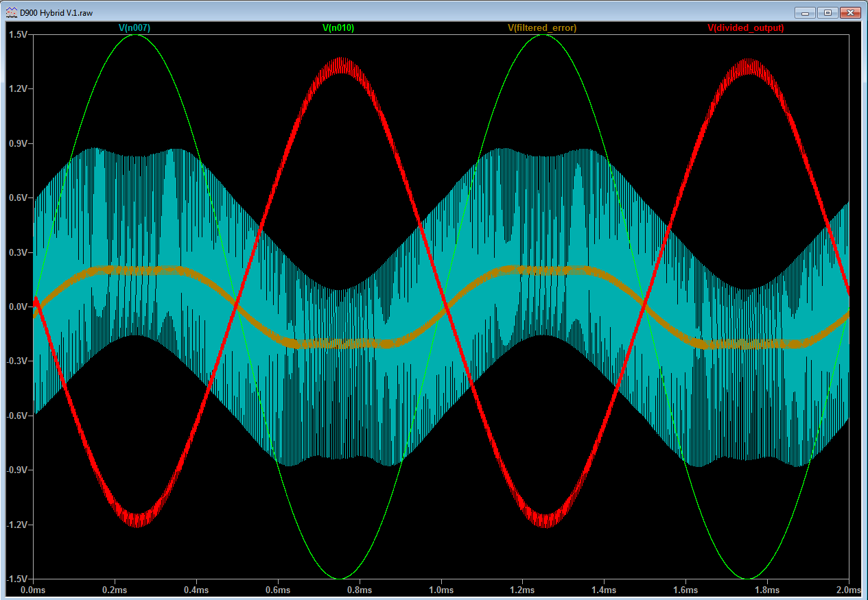Image resolution: width=868 pixels, height=600 pixels.
Task: Minimize the waveform window
Action: point(806,12)
